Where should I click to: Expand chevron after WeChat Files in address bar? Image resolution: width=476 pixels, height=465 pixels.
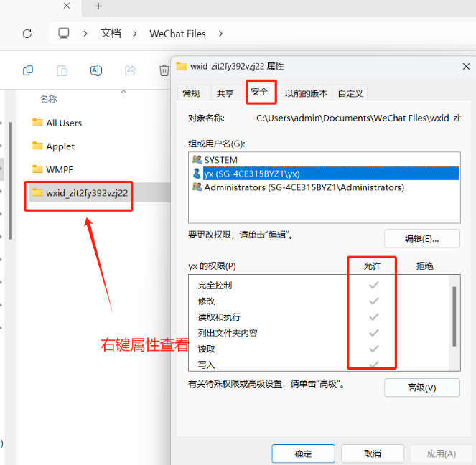coord(220,33)
